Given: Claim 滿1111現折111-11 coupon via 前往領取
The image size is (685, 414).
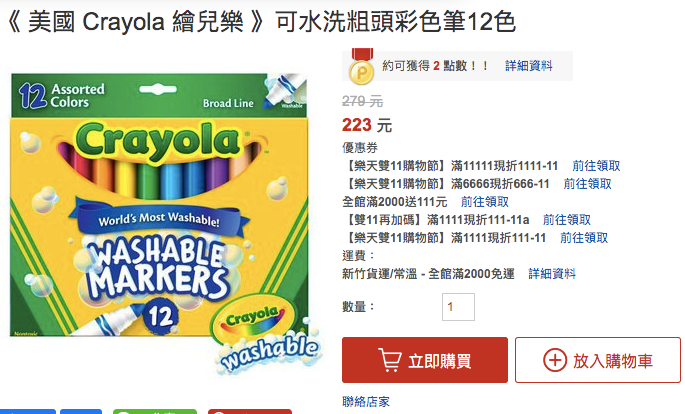Looking at the screenshot, I should [584, 238].
